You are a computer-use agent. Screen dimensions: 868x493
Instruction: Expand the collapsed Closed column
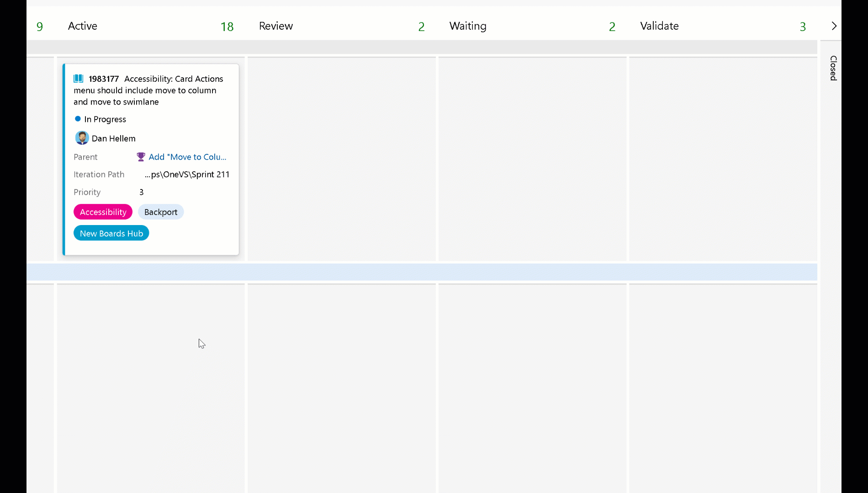point(832,69)
